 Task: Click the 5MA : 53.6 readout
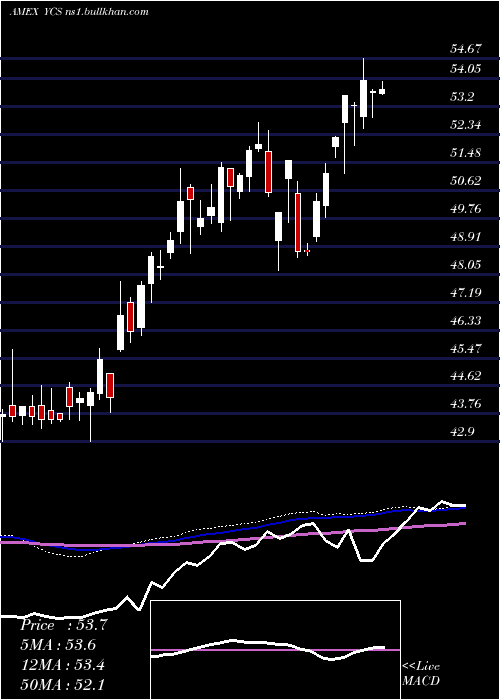(58, 645)
